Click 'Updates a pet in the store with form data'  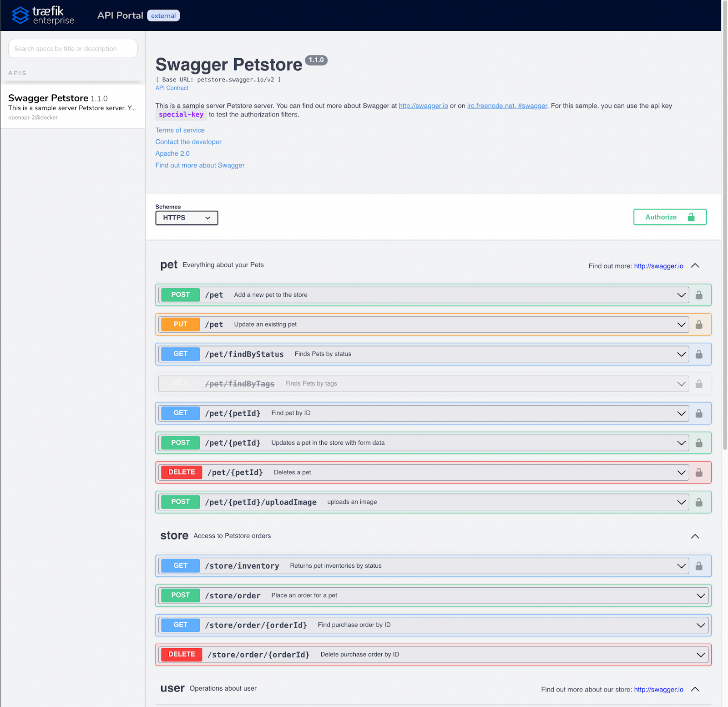tap(328, 443)
